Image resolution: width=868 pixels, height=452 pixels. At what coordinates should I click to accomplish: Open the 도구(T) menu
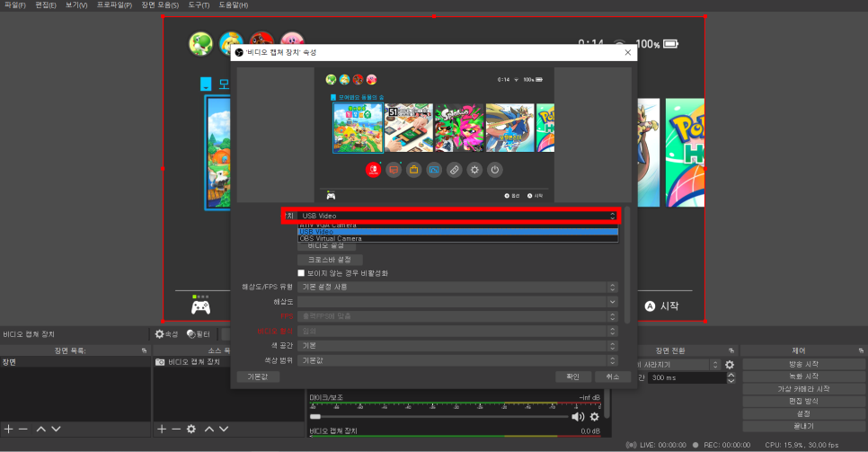199,5
